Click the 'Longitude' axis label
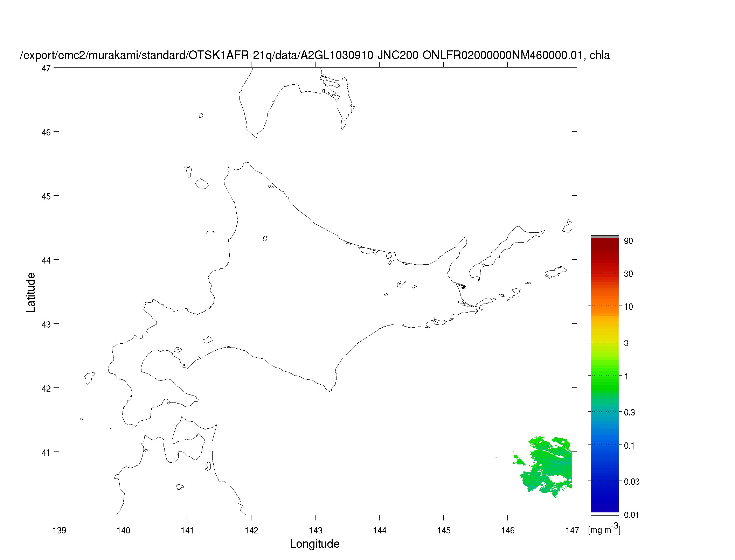 pyautogui.click(x=315, y=544)
